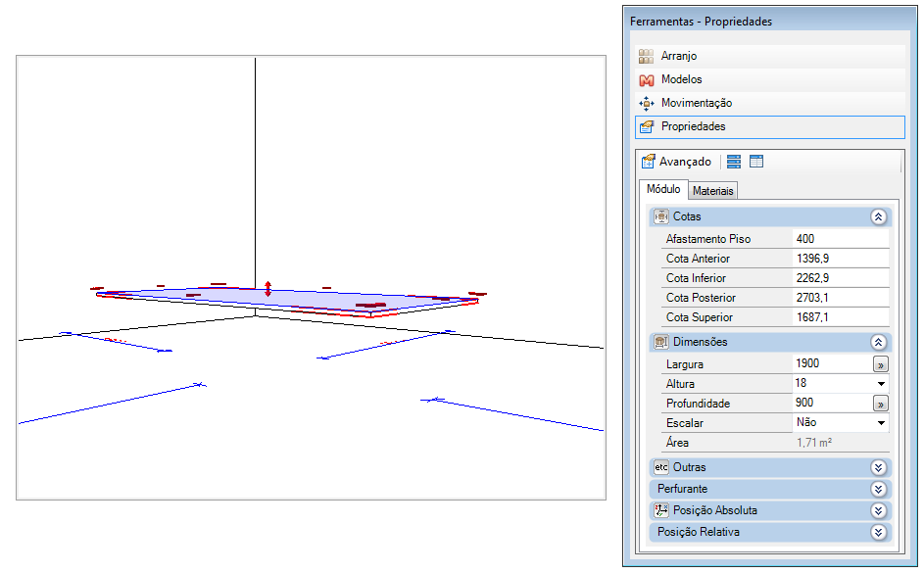The height and width of the screenshot is (573, 924).
Task: Click the Avançado button
Action: (676, 162)
